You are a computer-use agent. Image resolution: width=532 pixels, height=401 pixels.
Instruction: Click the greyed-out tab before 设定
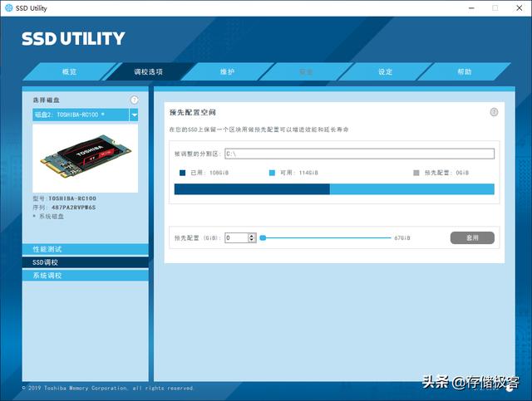pos(306,71)
